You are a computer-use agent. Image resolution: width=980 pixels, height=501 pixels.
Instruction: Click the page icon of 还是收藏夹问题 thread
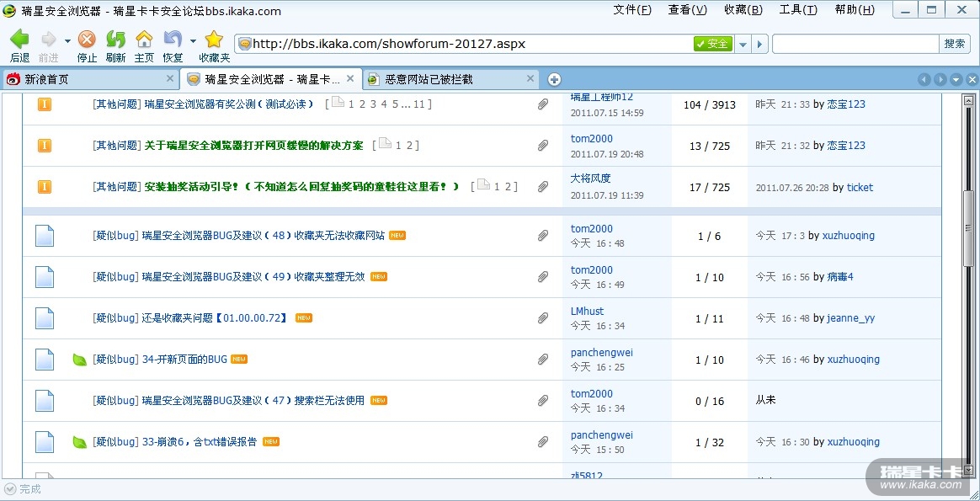tap(45, 318)
